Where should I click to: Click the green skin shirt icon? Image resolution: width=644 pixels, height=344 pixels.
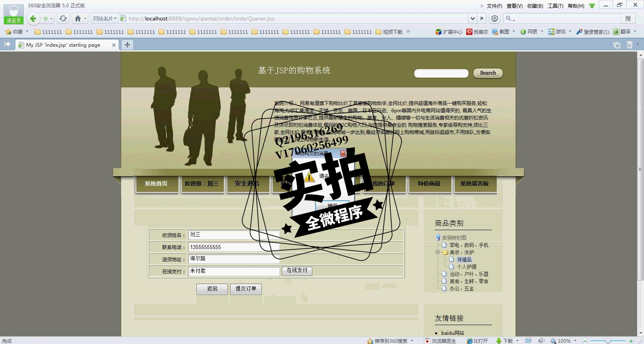click(x=592, y=6)
